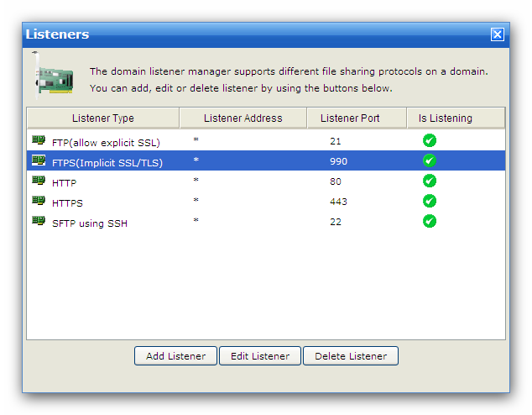Sort by Listener Type column header

point(103,118)
